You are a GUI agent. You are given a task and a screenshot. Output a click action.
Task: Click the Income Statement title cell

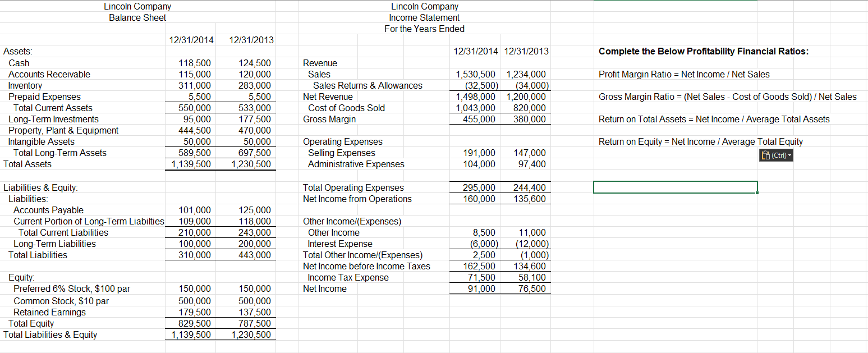[x=424, y=17]
